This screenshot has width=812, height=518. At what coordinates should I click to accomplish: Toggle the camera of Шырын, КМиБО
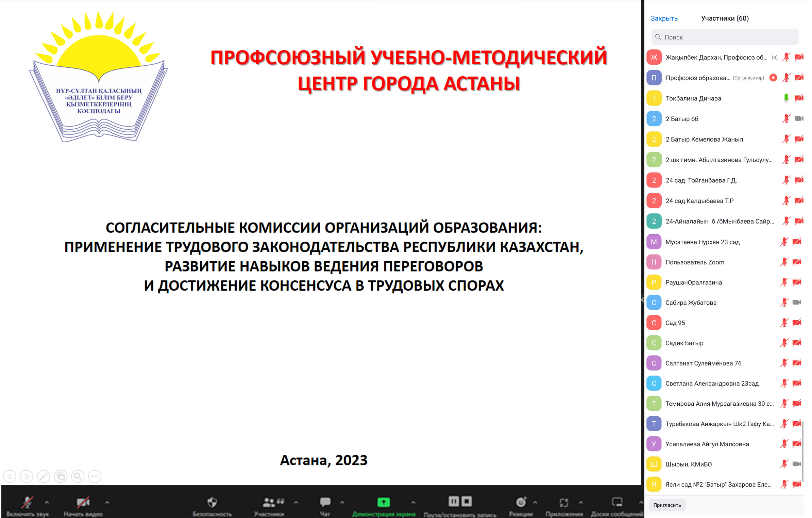797,464
